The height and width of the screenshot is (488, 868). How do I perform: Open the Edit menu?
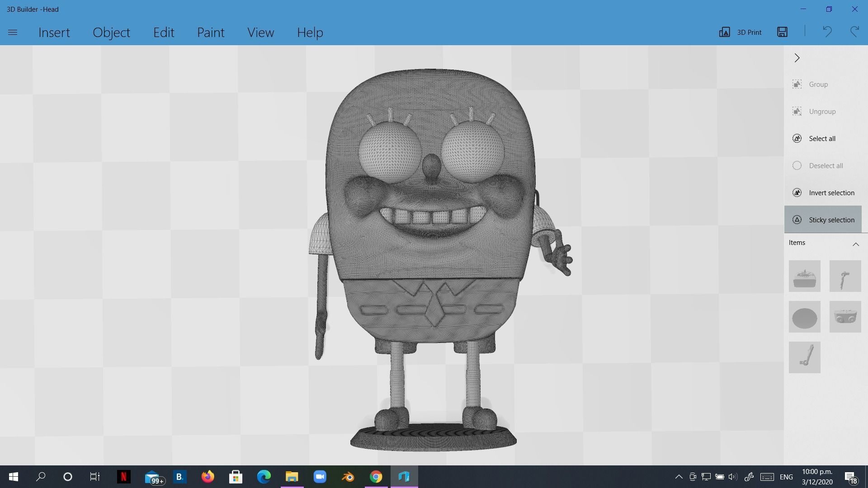(x=164, y=33)
